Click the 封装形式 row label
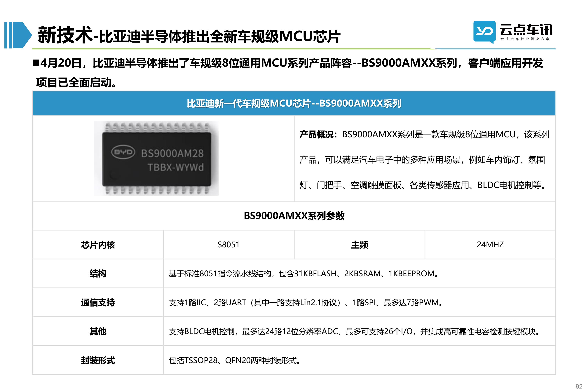The height and width of the screenshot is (392, 588). click(x=98, y=360)
